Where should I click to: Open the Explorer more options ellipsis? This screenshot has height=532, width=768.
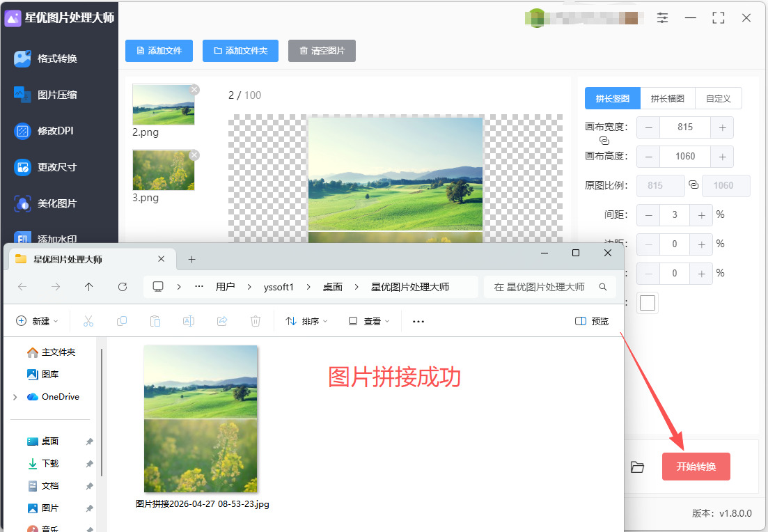pos(418,321)
